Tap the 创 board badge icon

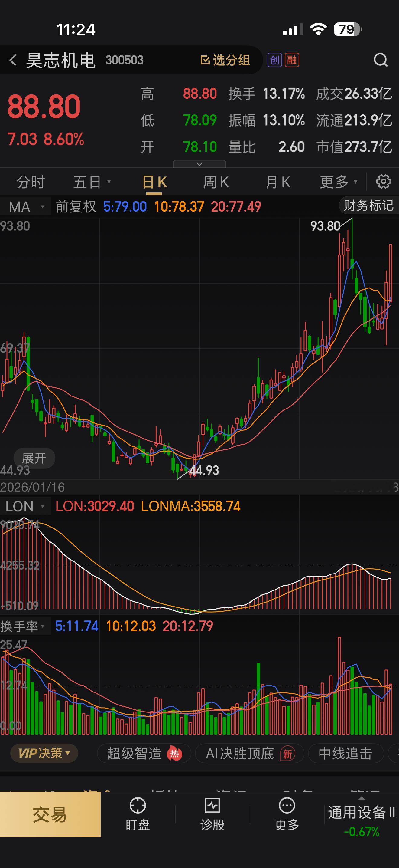click(x=274, y=60)
